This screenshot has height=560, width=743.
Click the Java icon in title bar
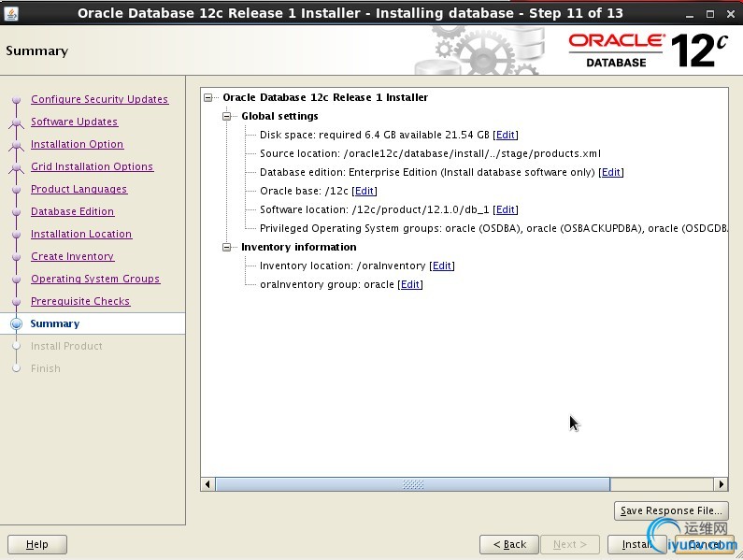point(11,13)
